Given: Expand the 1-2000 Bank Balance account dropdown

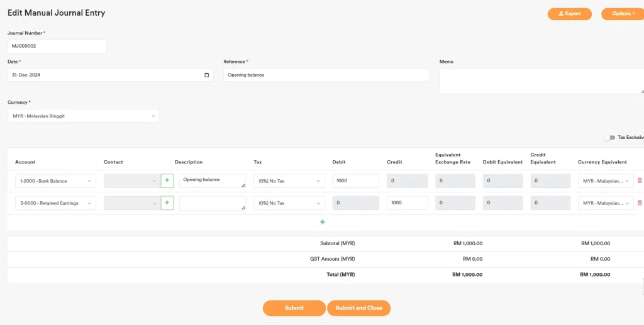Looking at the screenshot, I should coord(55,181).
